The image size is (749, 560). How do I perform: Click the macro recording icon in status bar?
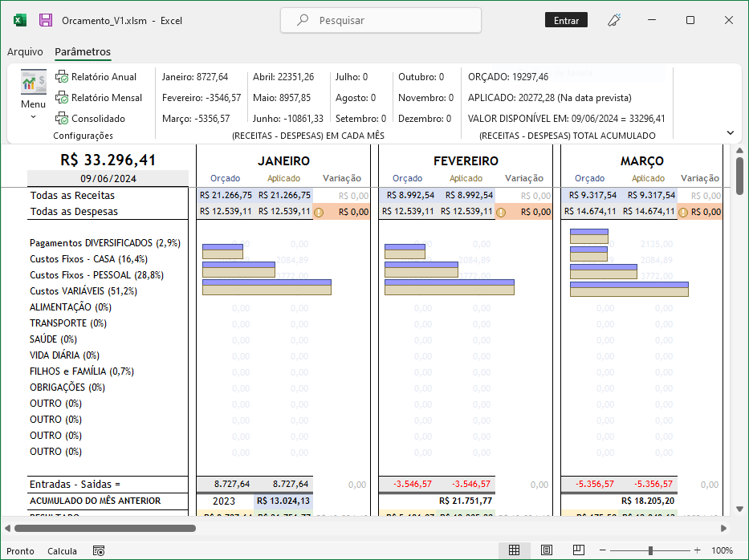99,551
